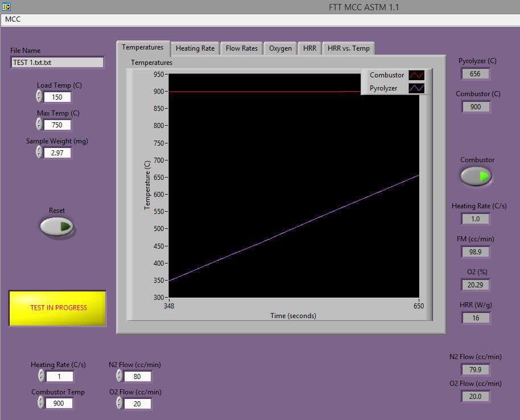Click the LabVIEW app icon in title bar

(x=7, y=7)
